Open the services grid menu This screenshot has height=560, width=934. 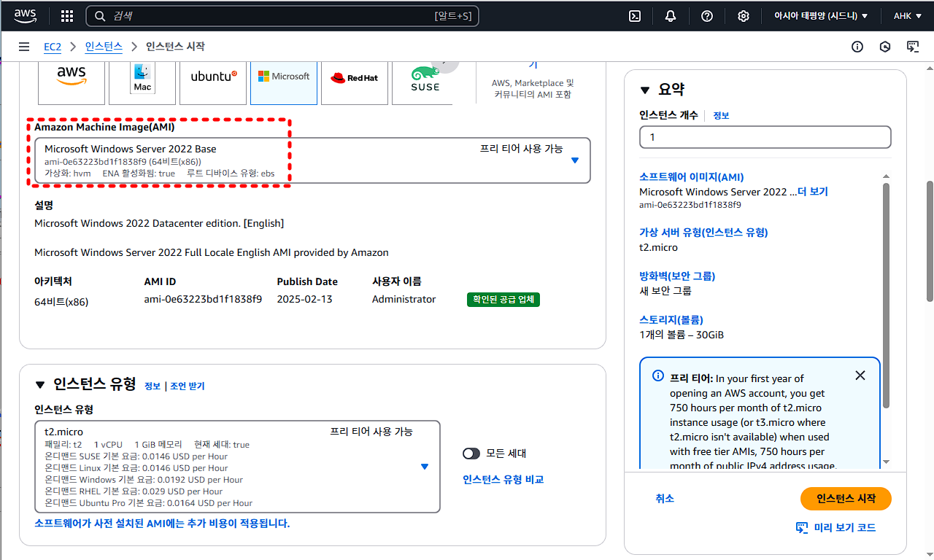click(67, 16)
